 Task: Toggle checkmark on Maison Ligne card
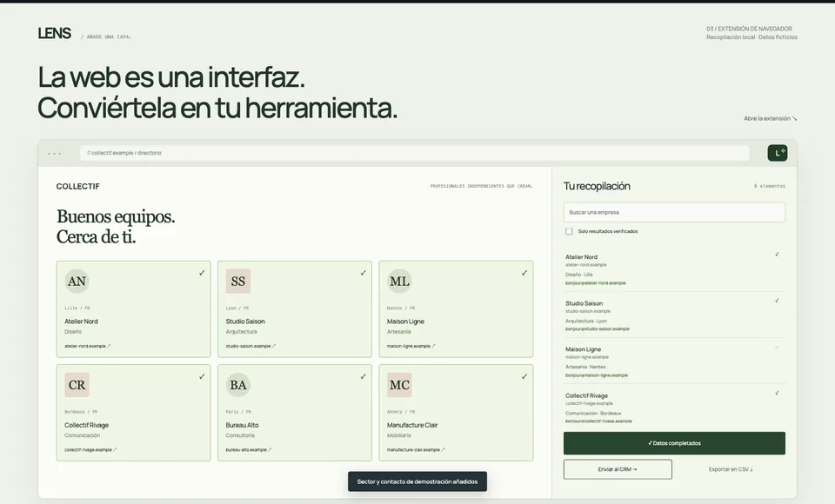point(524,273)
